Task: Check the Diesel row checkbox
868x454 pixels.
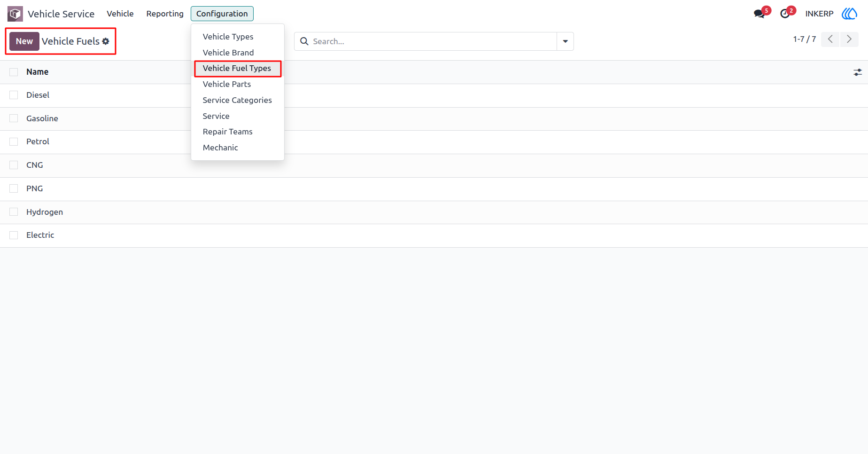Action: [x=14, y=95]
